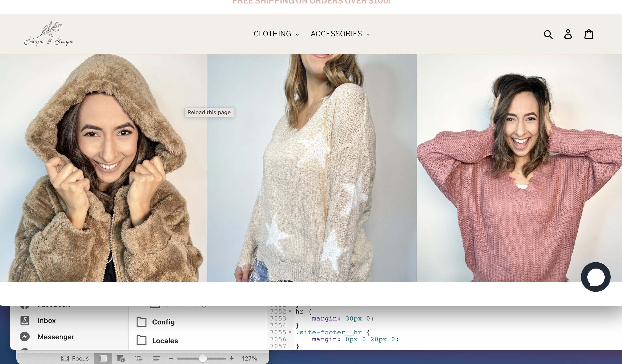Open the account login icon
This screenshot has width=622, height=364.
click(x=568, y=34)
